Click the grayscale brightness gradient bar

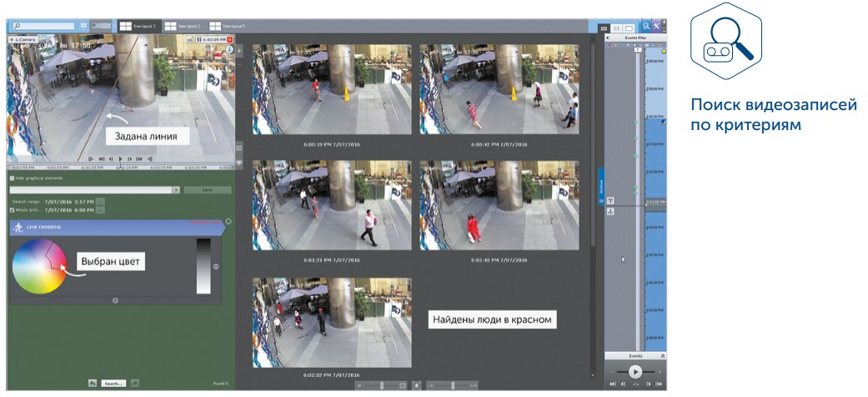click(203, 266)
